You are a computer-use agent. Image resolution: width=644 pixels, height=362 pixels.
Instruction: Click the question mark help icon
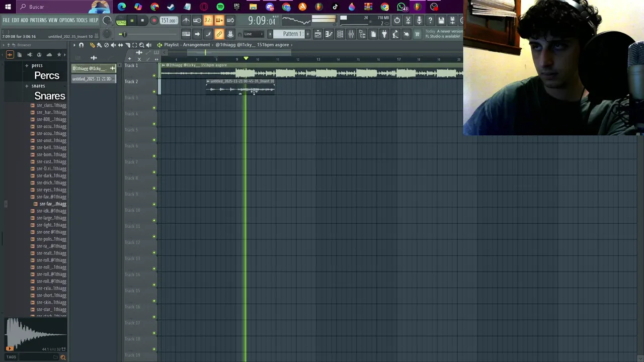pos(430,20)
